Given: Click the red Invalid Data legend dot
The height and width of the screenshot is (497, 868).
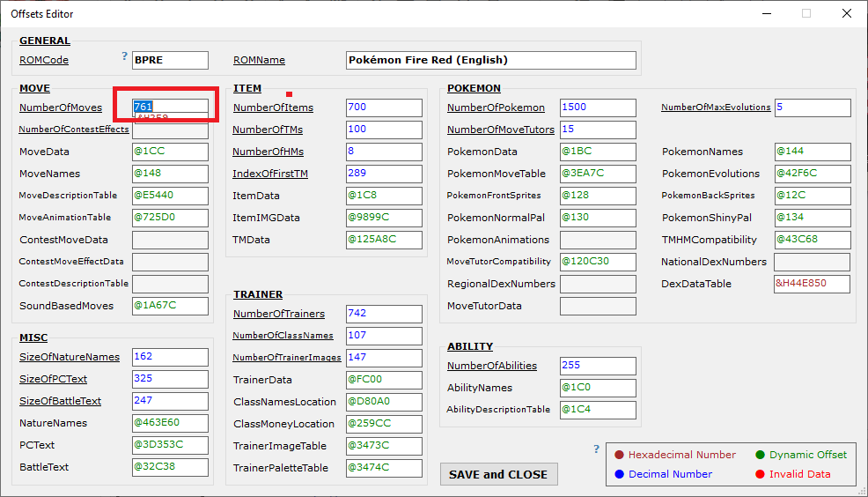Looking at the screenshot, I should click(760, 474).
